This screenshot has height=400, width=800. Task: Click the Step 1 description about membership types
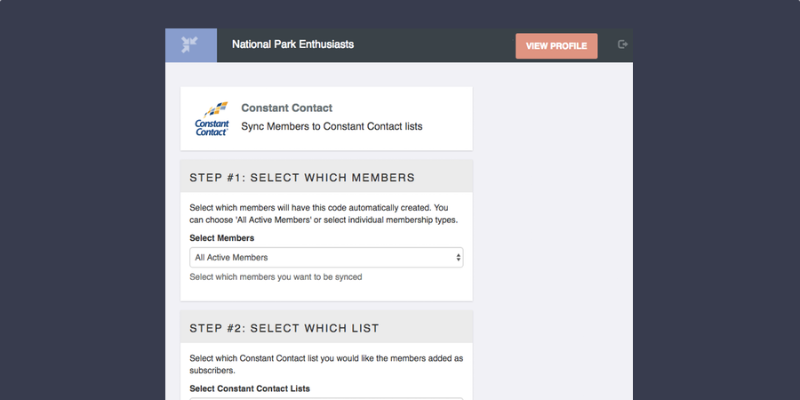pos(323,214)
